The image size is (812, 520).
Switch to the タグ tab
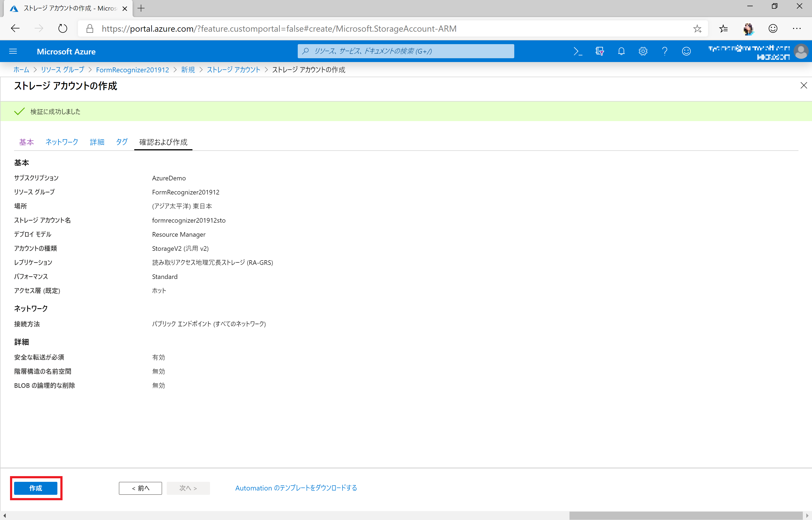pos(122,142)
